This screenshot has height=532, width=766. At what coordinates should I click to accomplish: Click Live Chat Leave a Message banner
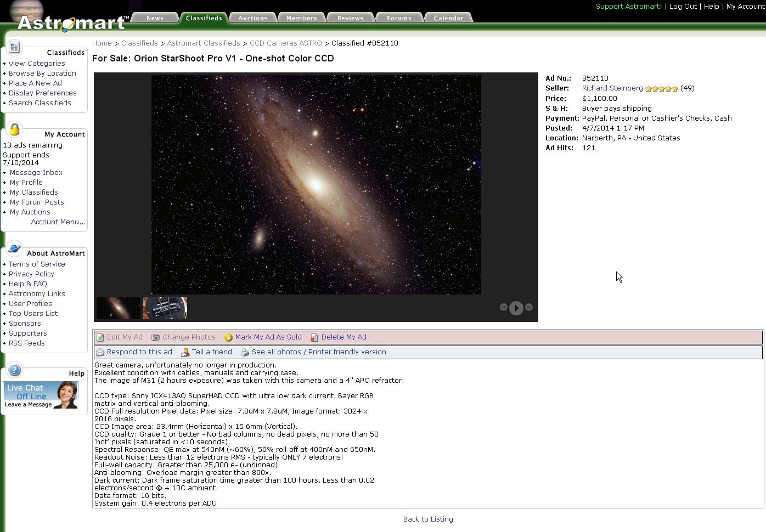(41, 395)
